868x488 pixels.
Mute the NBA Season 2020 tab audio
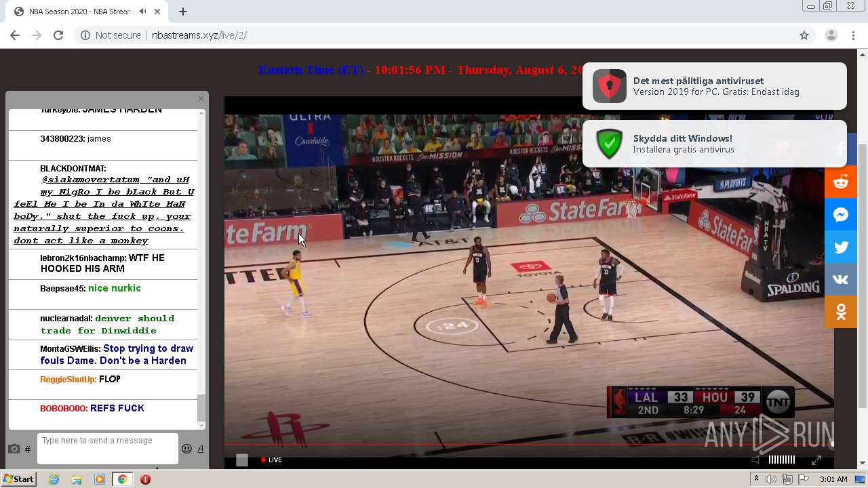click(x=142, y=12)
